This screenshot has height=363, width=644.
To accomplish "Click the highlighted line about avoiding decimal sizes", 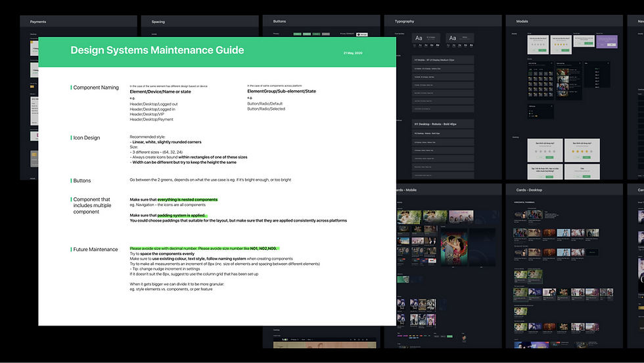I will pos(204,249).
